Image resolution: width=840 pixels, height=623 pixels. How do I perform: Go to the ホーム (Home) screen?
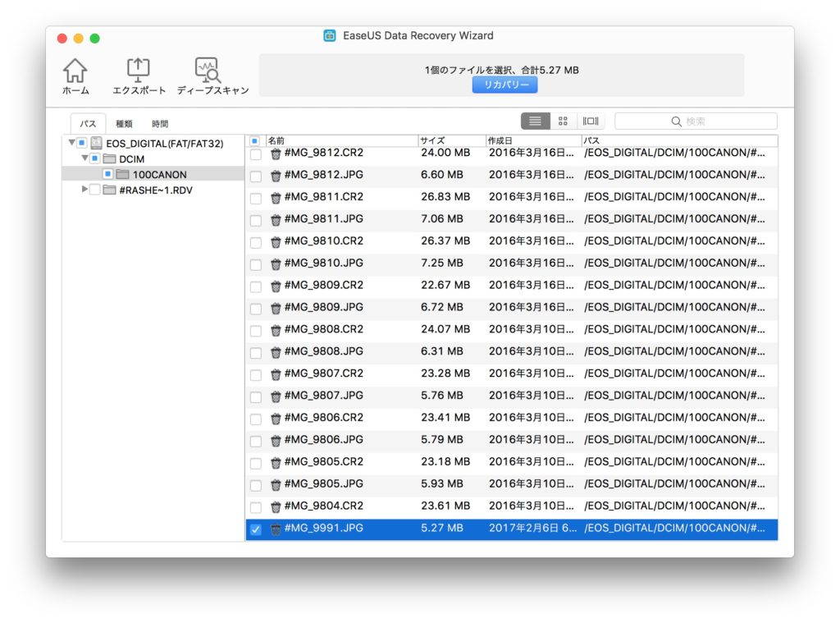(x=75, y=76)
